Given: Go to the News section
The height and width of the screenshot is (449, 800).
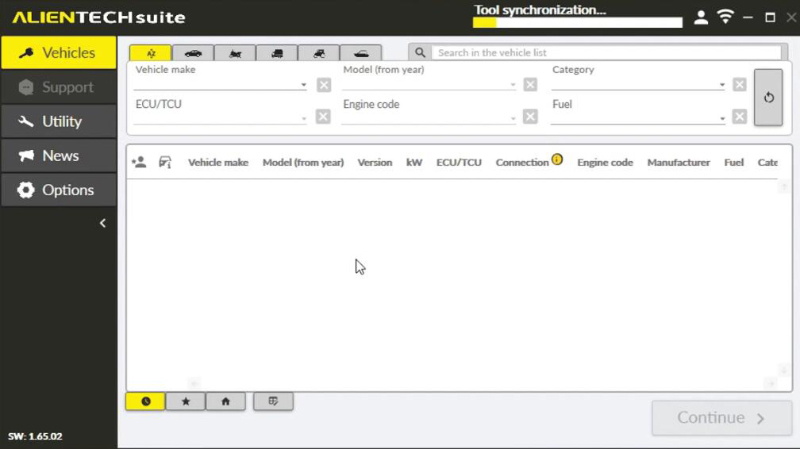Looking at the screenshot, I should pos(59,155).
